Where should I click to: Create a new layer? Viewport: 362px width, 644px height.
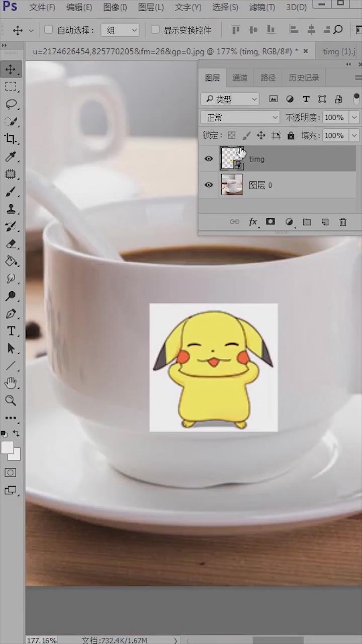click(x=325, y=222)
